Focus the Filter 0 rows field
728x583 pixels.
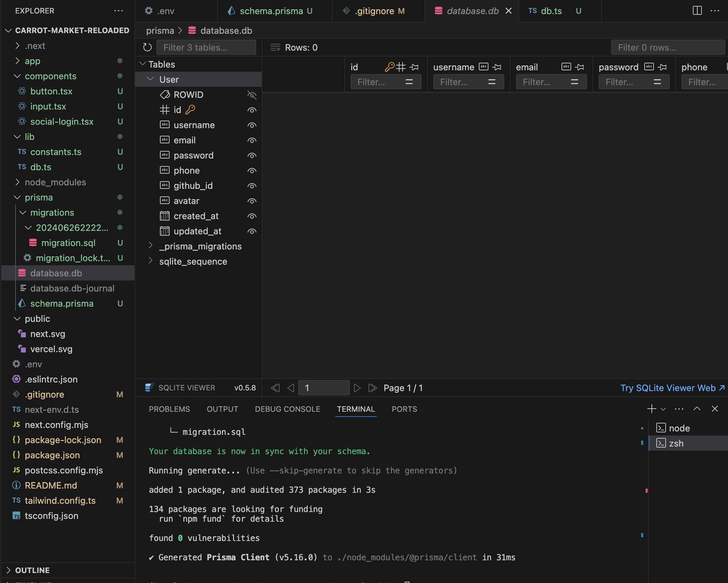tap(668, 48)
